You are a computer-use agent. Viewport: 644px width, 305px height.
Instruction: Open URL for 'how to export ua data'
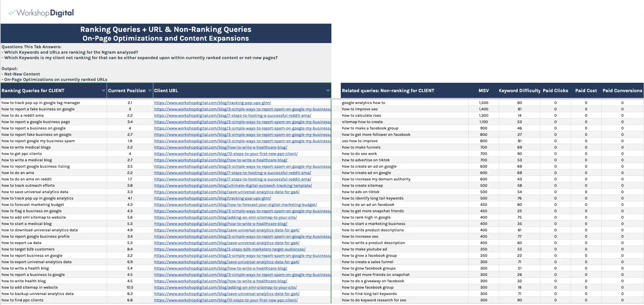pyautogui.click(x=227, y=243)
